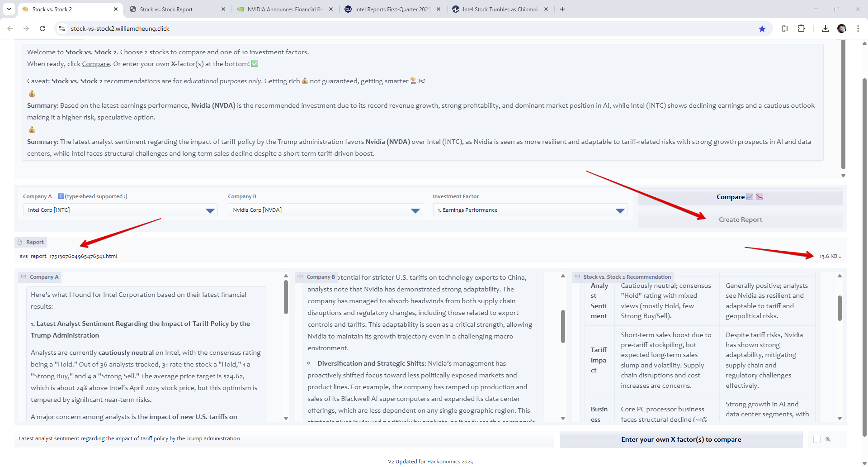Click the muted speaker icon

click(x=828, y=439)
